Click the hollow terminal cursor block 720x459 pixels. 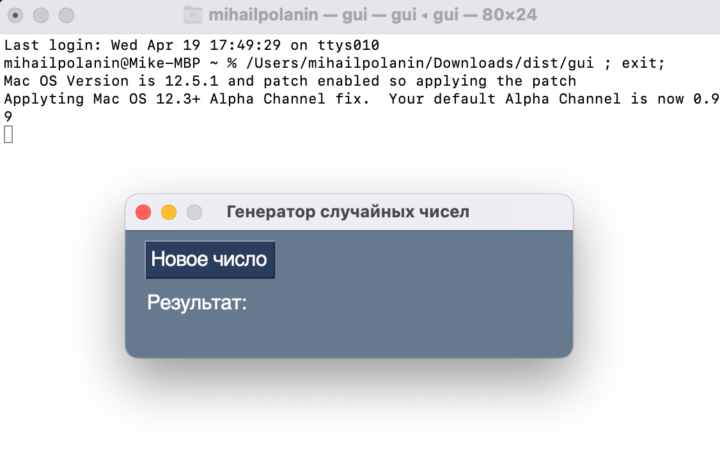click(x=8, y=134)
